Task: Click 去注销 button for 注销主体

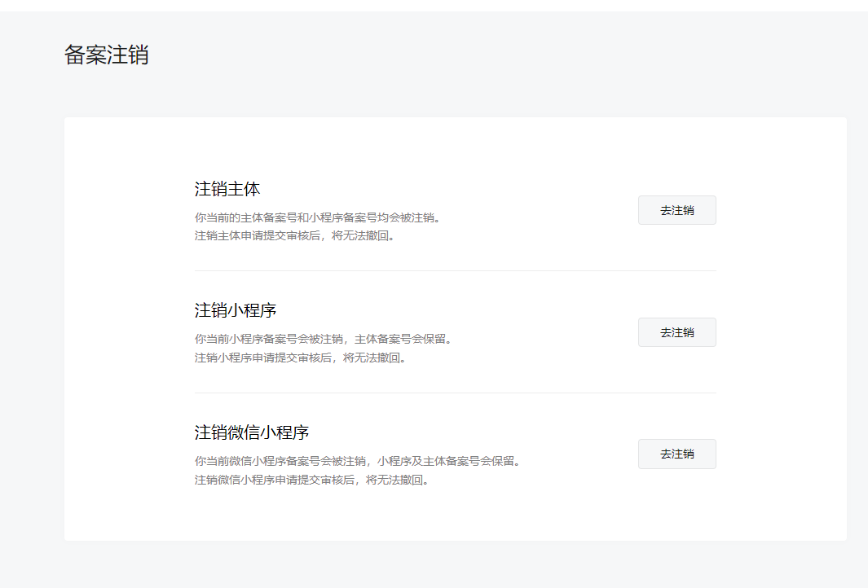Action: (x=676, y=210)
